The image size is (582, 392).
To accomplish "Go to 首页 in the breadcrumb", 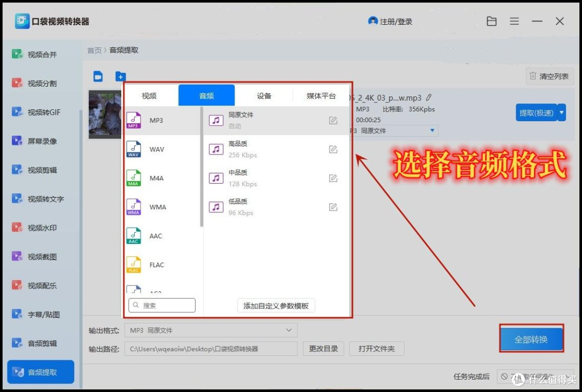I will tap(94, 50).
